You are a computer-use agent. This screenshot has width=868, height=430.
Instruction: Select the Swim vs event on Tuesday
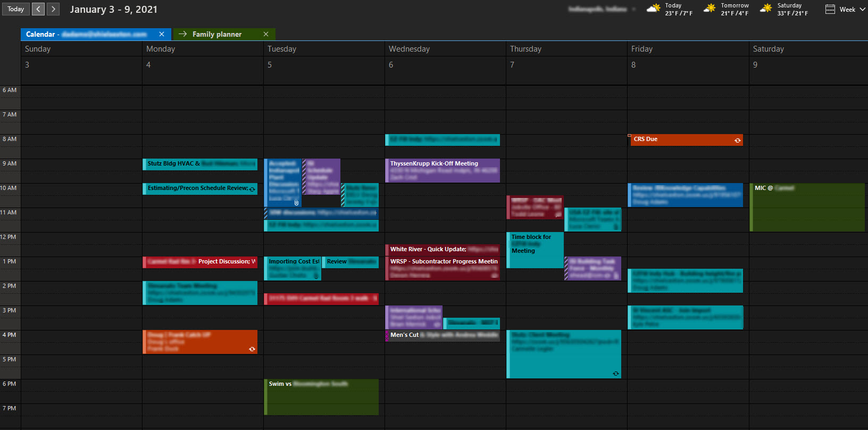pos(322,396)
